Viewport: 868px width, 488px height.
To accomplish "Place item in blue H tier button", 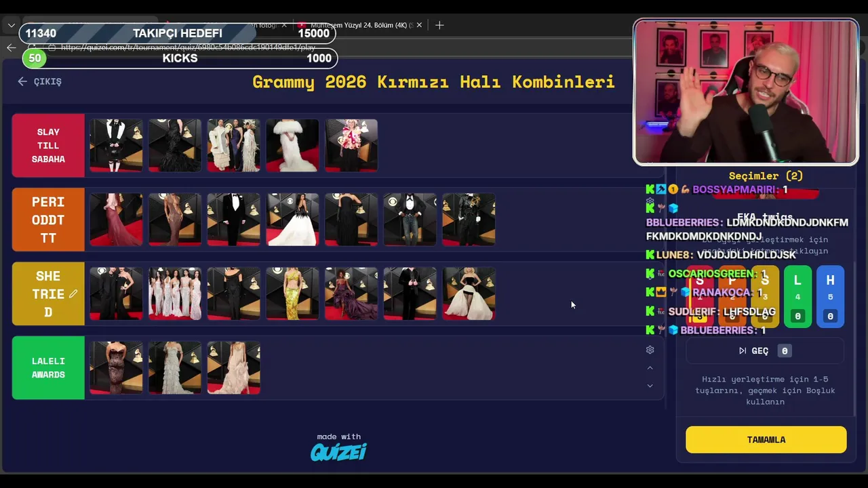I will [830, 296].
